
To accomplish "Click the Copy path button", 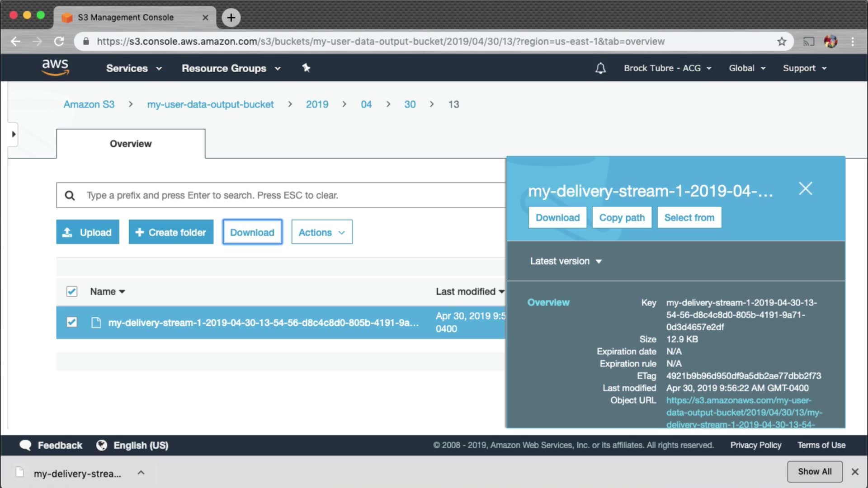I will 622,218.
